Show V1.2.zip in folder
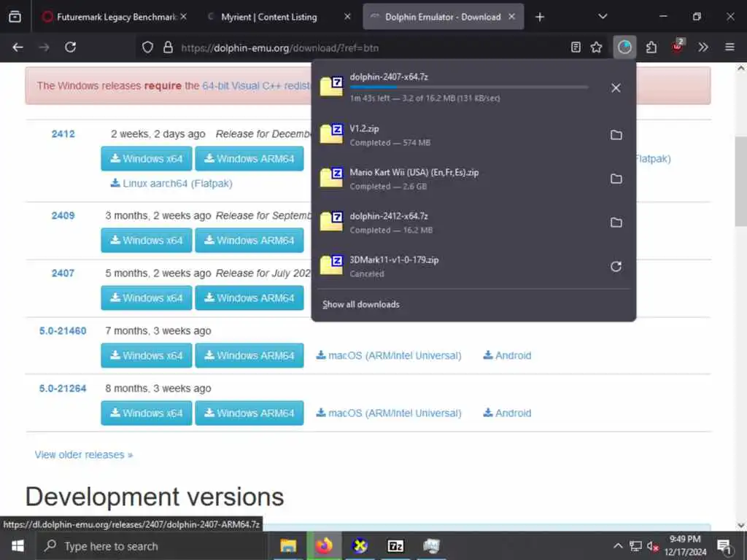Image resolution: width=747 pixels, height=560 pixels. pyautogui.click(x=616, y=135)
